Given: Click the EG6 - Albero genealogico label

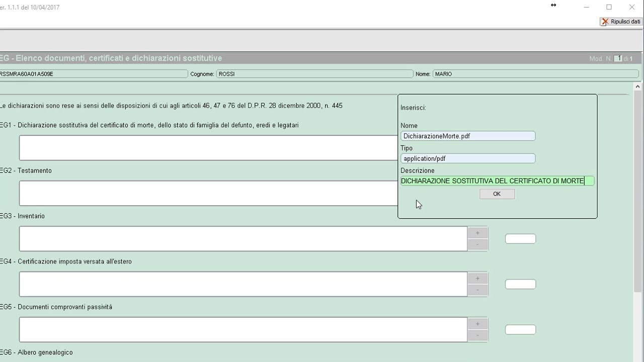Looking at the screenshot, I should coord(36,352).
